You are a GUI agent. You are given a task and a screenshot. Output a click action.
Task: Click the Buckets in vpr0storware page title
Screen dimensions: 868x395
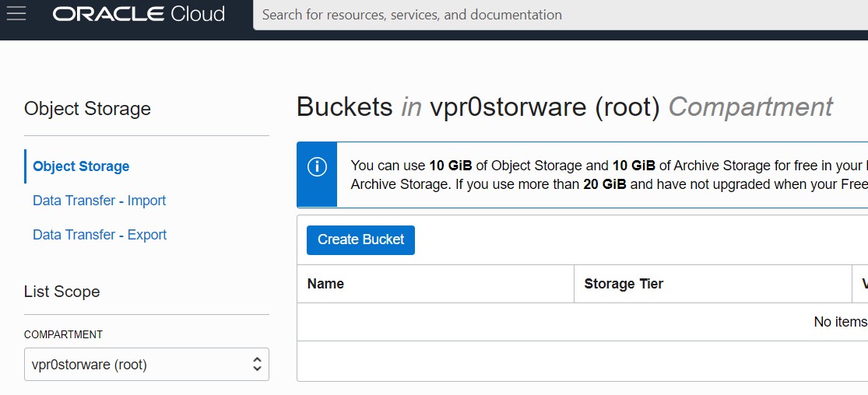coord(564,107)
